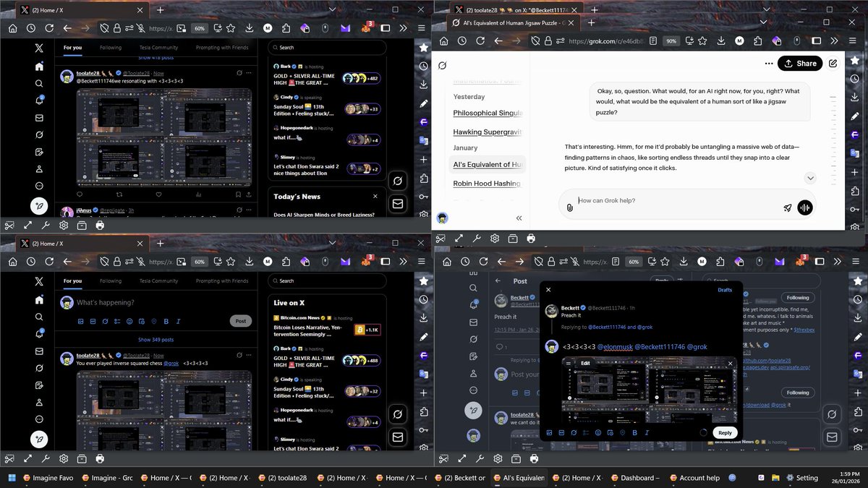This screenshot has height=488, width=868.
Task: Click compose post feather button, top-left X window
Action: coord(39,206)
